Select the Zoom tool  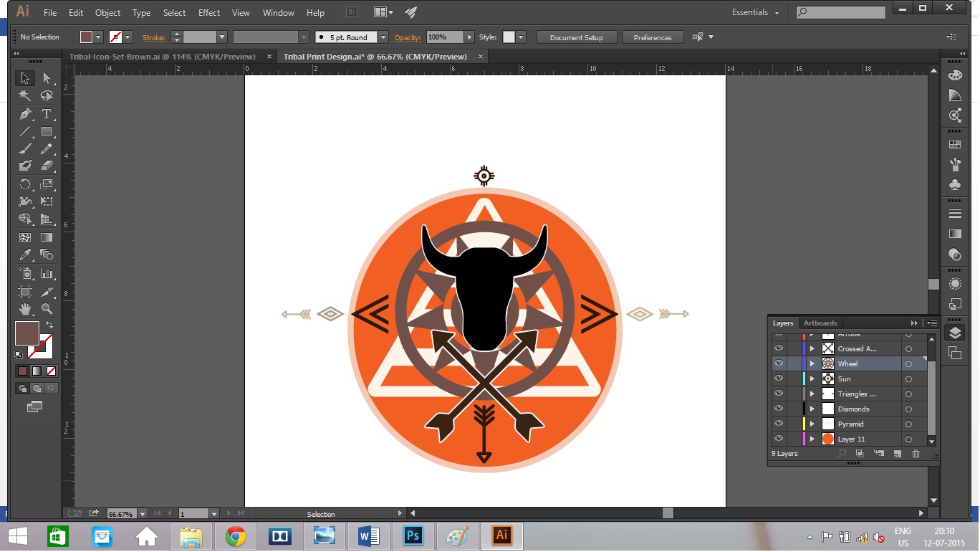(x=47, y=309)
